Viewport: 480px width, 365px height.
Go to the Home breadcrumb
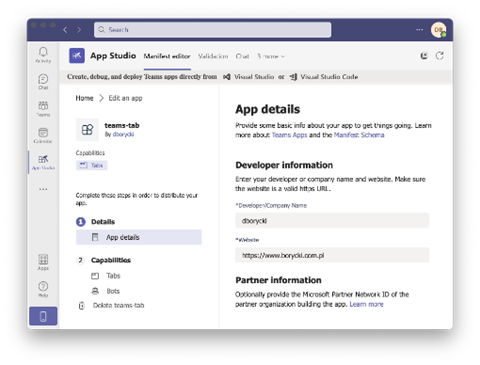tap(84, 98)
